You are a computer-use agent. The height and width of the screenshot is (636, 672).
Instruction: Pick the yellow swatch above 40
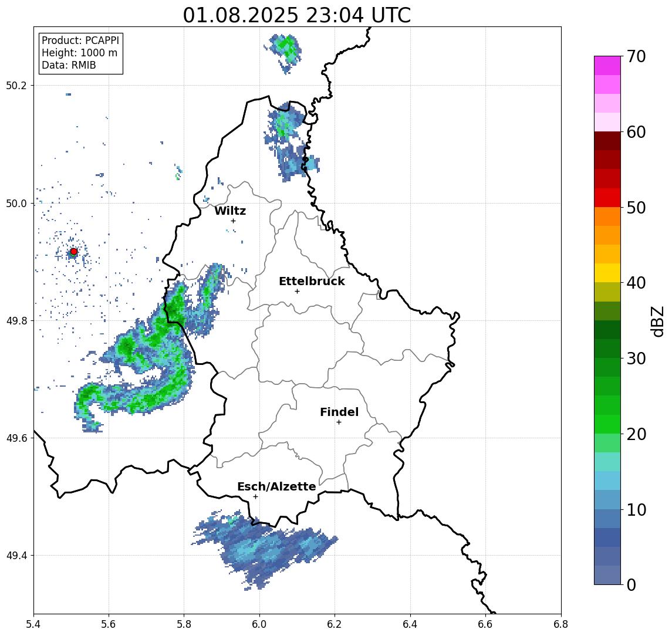pyautogui.click(x=607, y=273)
